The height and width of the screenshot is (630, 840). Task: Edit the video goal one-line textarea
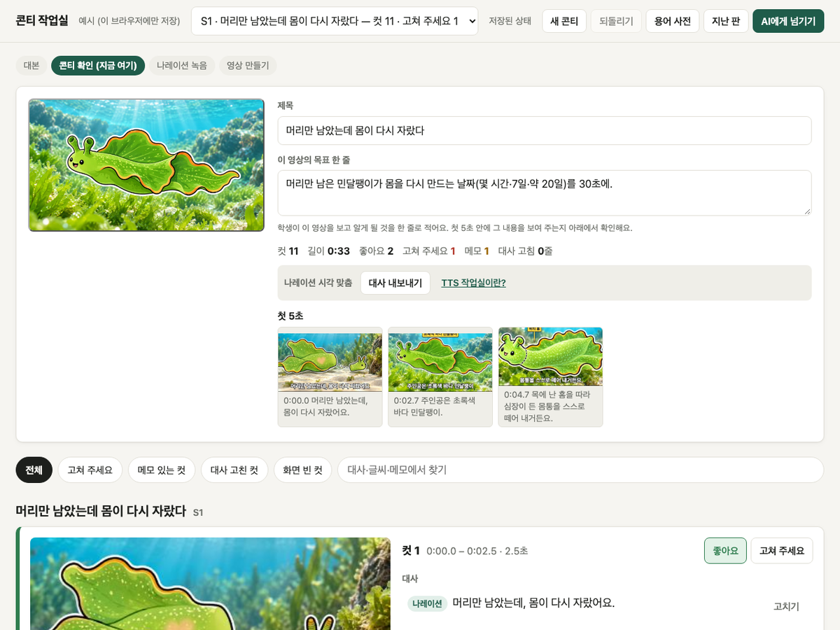pyautogui.click(x=545, y=192)
